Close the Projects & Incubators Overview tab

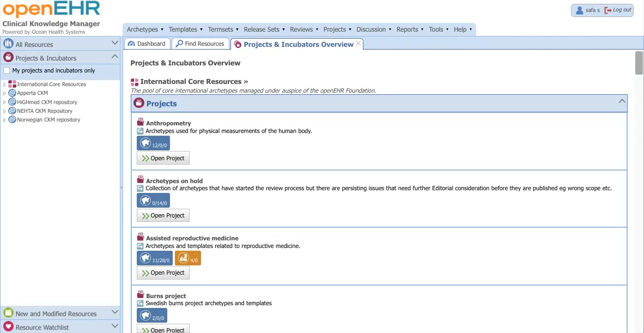click(x=359, y=44)
